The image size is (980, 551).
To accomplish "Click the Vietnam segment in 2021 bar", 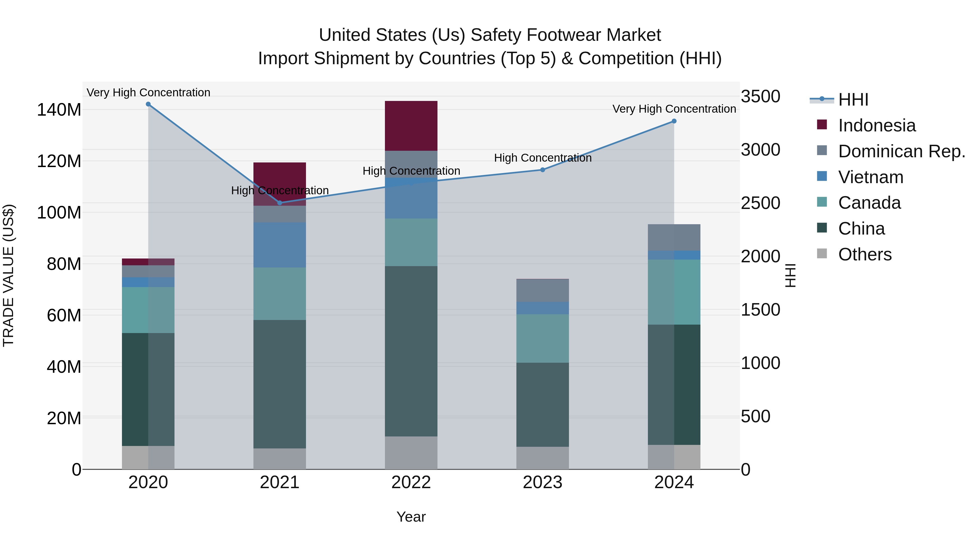I will pyautogui.click(x=280, y=245).
